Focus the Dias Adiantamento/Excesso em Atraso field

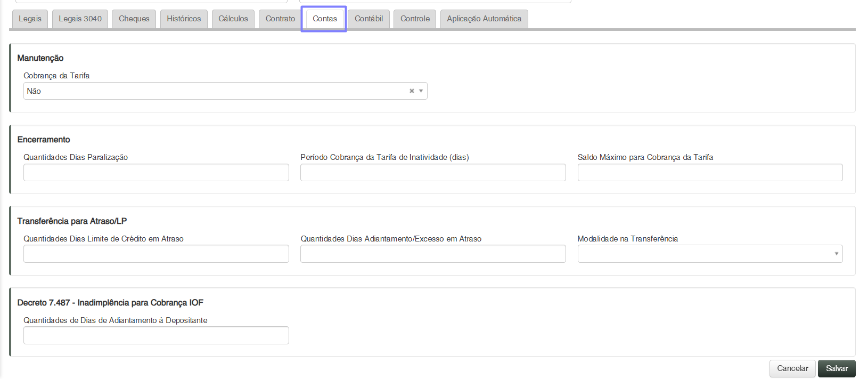pyautogui.click(x=433, y=254)
